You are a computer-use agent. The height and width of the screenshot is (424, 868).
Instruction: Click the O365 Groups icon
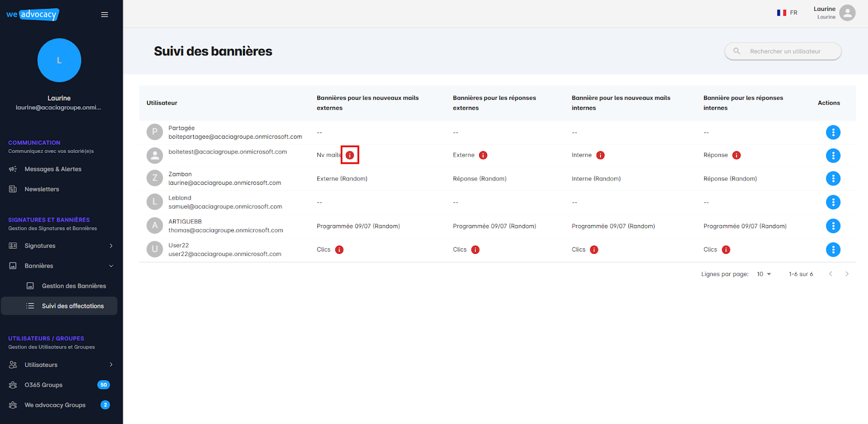click(13, 385)
